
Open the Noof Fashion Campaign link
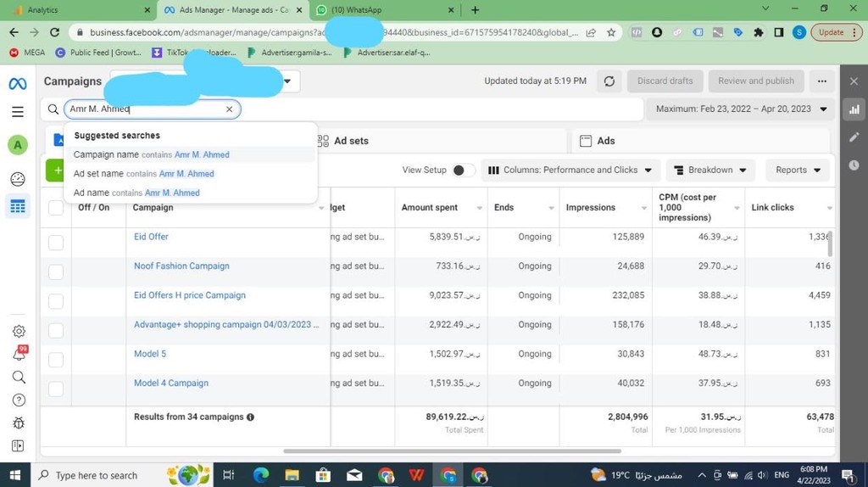(181, 266)
